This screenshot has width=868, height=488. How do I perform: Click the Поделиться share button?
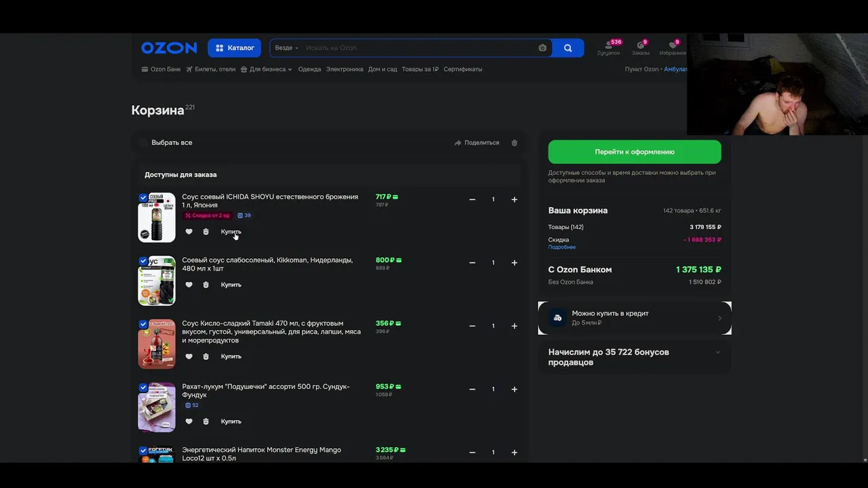[477, 143]
